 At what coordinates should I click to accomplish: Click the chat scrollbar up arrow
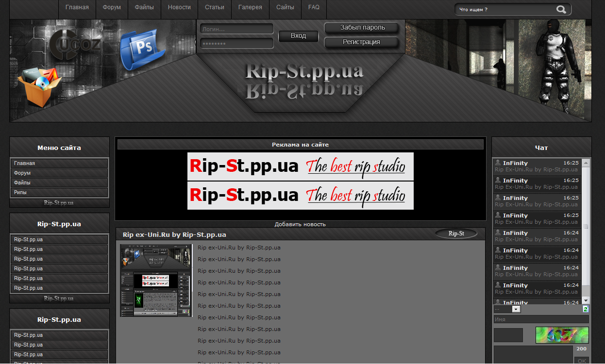586,163
